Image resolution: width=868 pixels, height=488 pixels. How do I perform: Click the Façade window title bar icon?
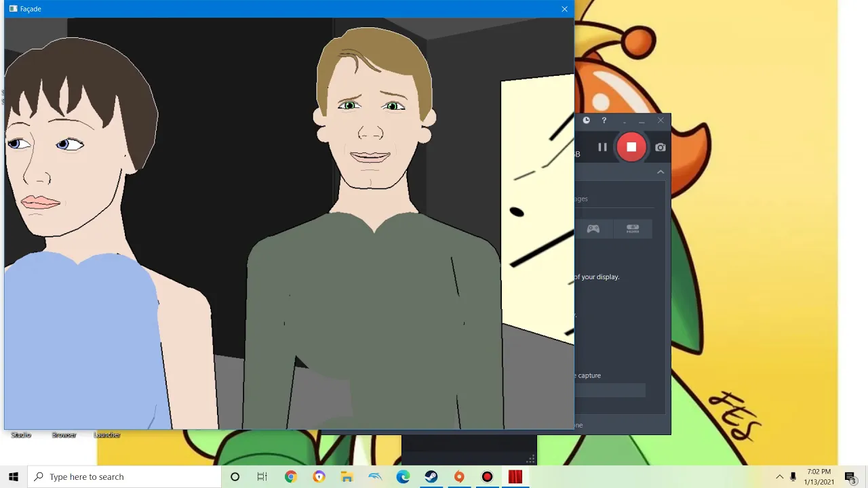click(x=13, y=9)
